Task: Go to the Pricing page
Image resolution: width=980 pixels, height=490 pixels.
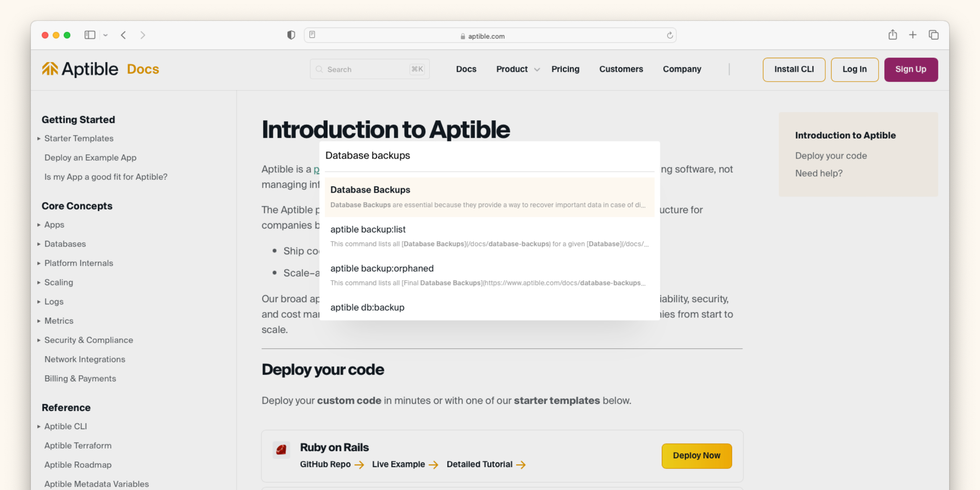Action: (x=565, y=69)
